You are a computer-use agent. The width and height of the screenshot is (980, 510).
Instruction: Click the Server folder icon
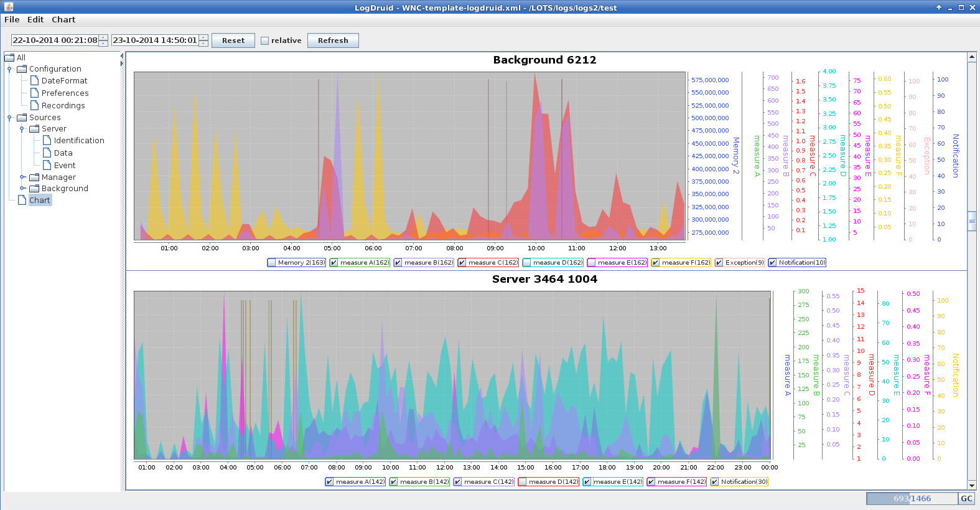tap(34, 129)
